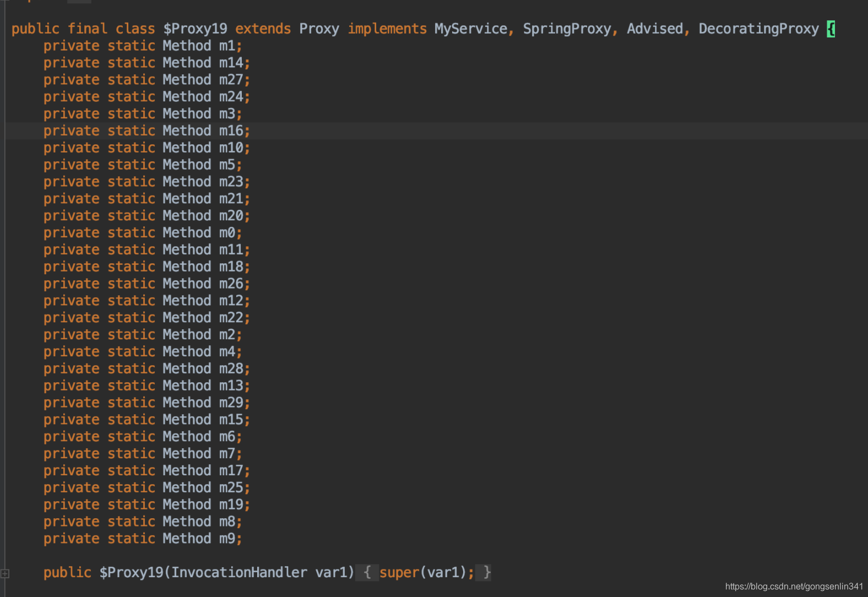Expand the folded constructor body opening brace
Viewport: 868px width, 597px height.
[x=367, y=573]
